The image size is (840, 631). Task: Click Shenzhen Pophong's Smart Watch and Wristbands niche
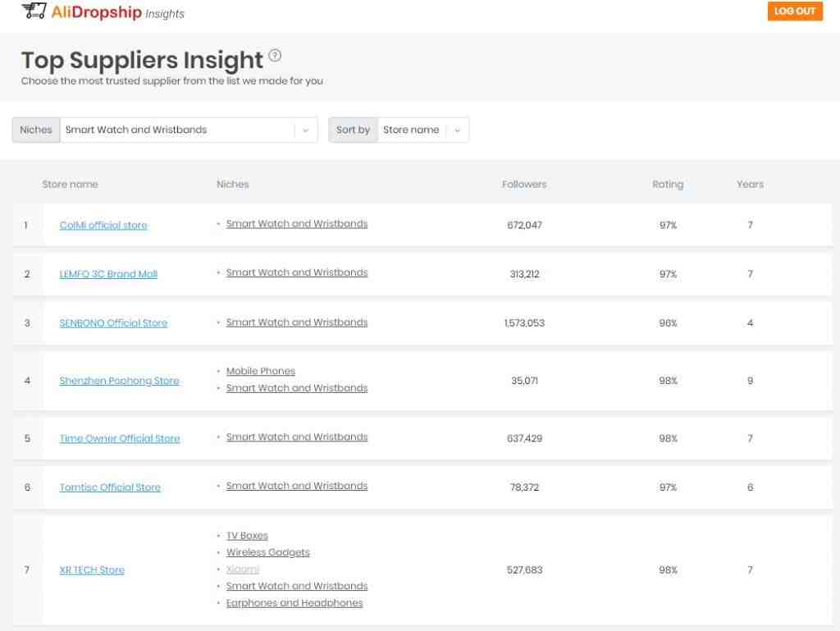[x=297, y=388]
